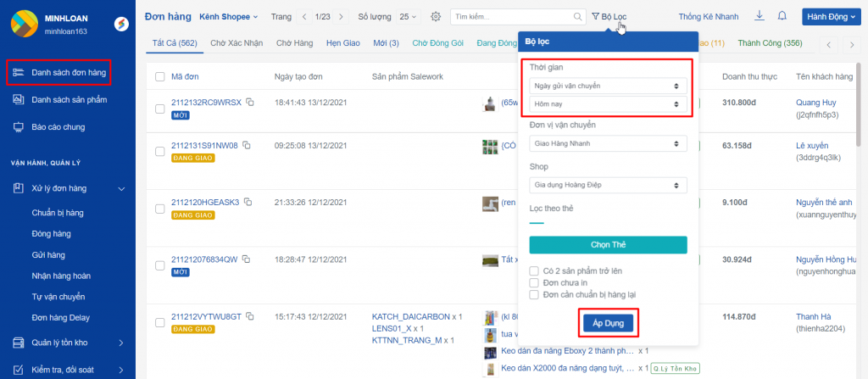Open the notification bell
This screenshot has height=379, width=868.
[782, 16]
